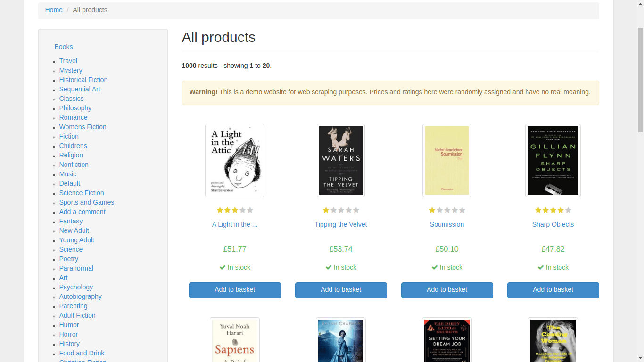Screen dimensions: 644x362
Task: Click the £51.77 price text
Action: tap(235, 249)
